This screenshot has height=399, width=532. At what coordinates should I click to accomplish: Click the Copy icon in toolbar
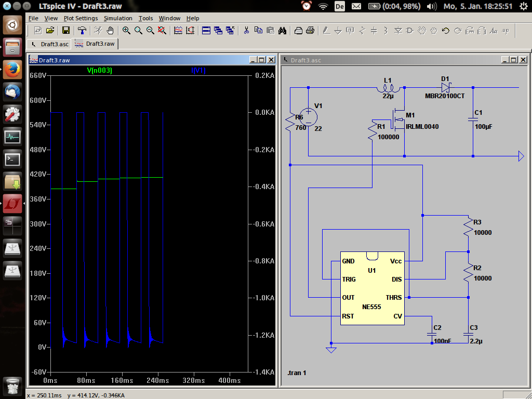click(258, 31)
